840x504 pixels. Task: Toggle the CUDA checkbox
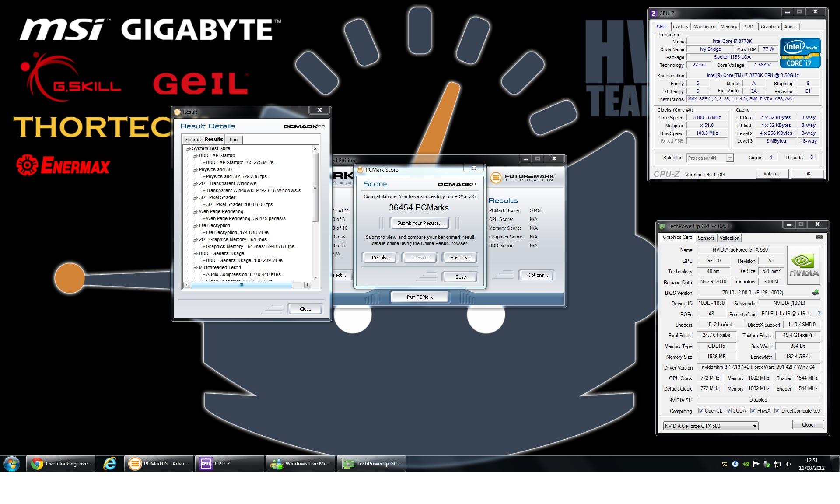pos(728,411)
